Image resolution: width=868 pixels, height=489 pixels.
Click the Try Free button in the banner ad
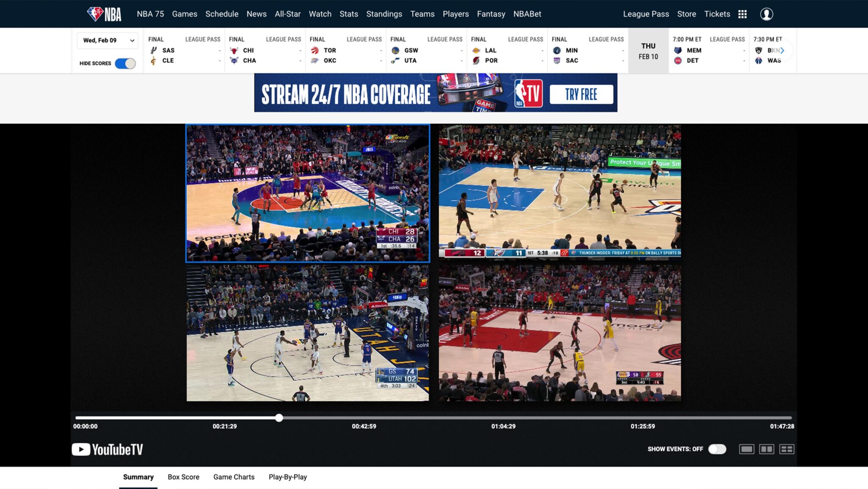[581, 94]
